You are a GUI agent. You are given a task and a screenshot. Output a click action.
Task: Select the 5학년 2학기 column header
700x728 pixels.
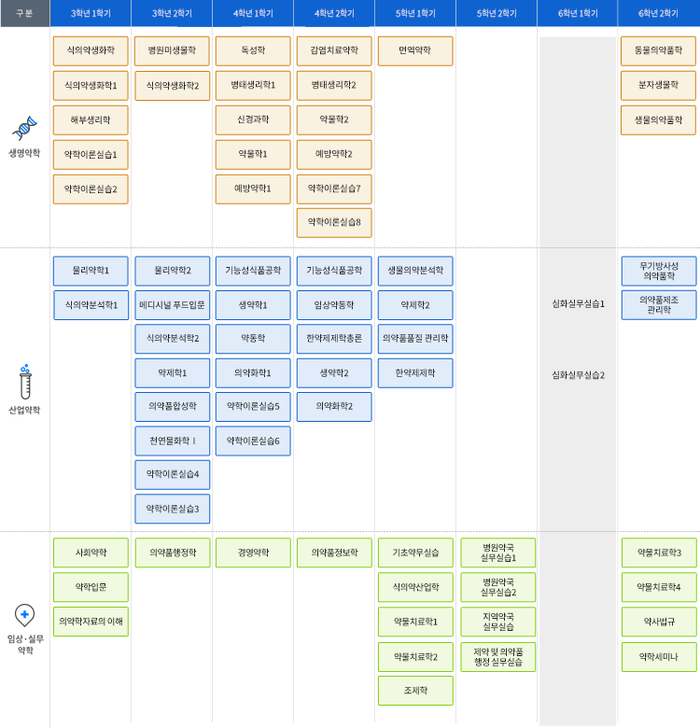(x=497, y=13)
